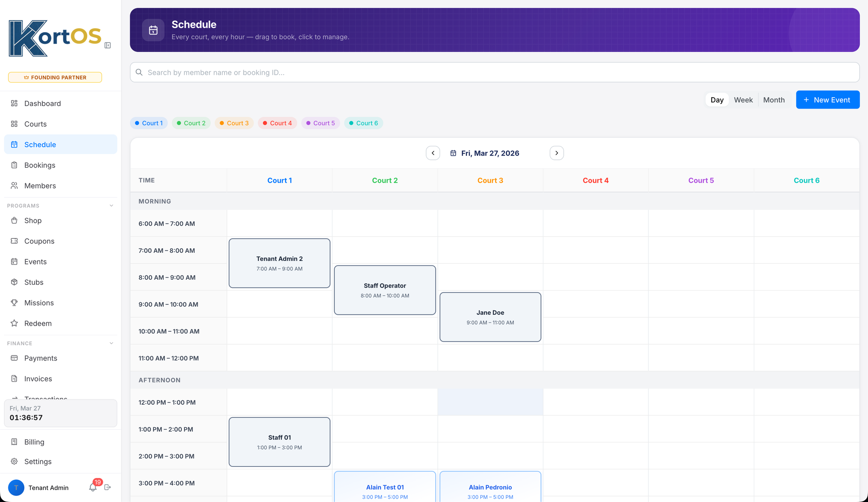
Task: Open Payments page
Action: pos(60,358)
